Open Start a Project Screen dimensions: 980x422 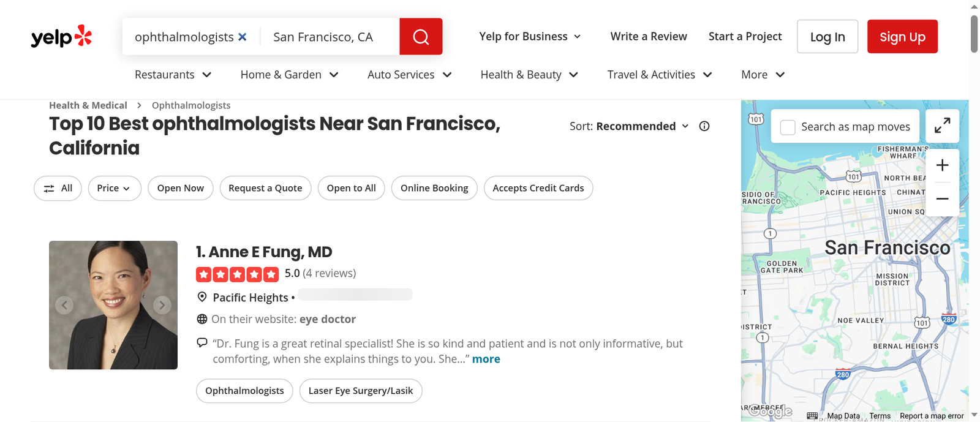point(745,37)
